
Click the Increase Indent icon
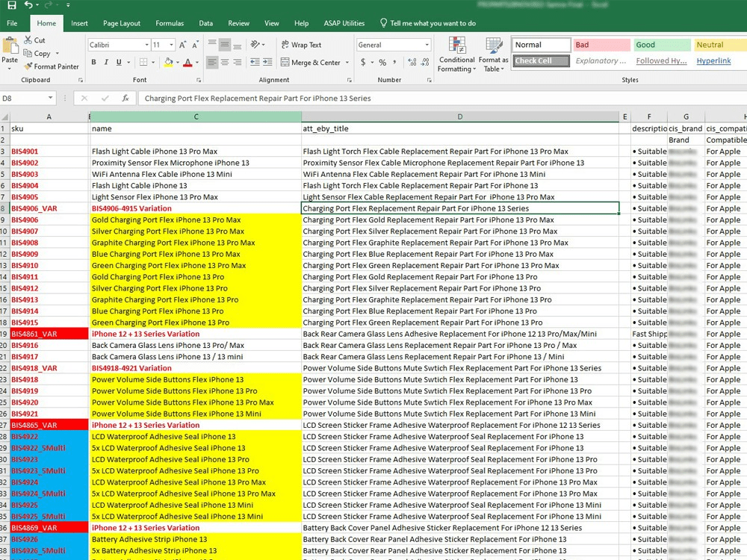267,62
